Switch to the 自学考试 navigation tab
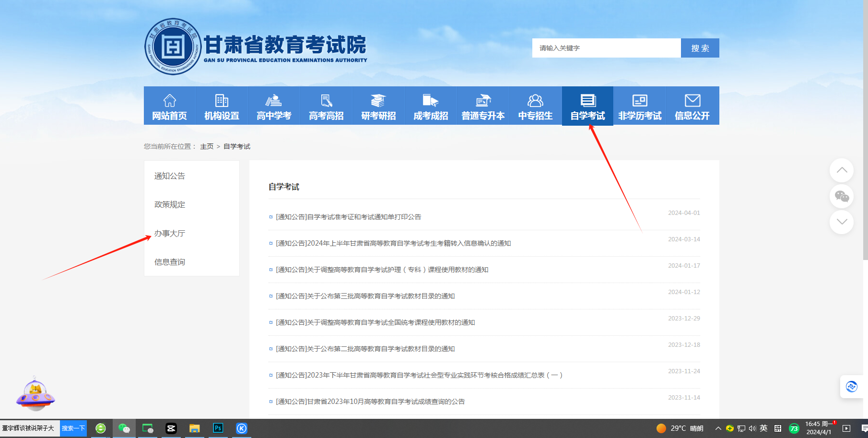Viewport: 868px width, 438px height. (x=587, y=106)
